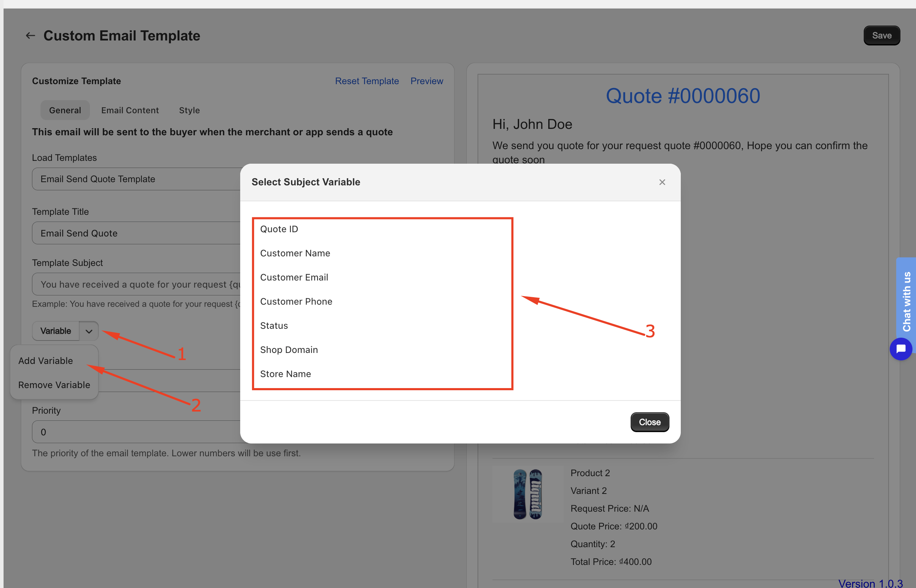Choose Remove Variable from the menu

click(x=54, y=385)
